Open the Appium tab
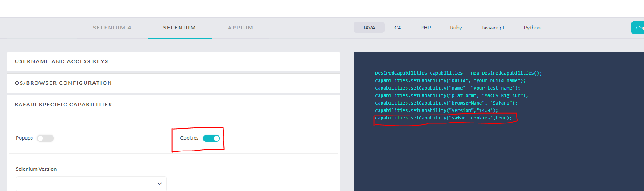Viewport: 644px width, 191px height. click(241, 28)
